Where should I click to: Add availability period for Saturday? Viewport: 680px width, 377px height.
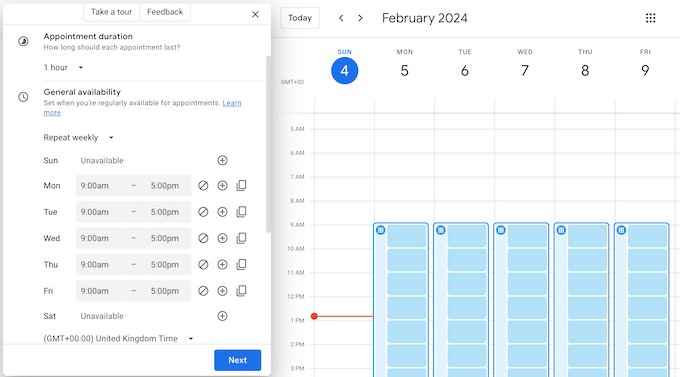[x=222, y=316]
